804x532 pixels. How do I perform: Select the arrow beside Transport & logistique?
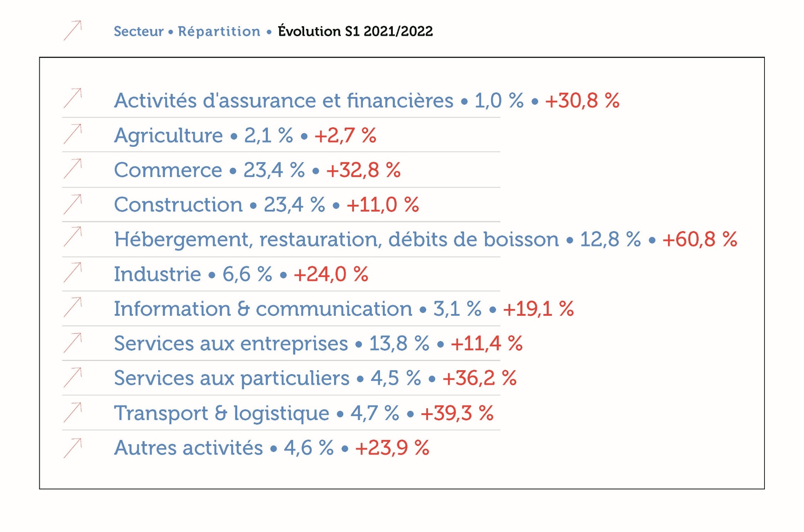(x=73, y=413)
